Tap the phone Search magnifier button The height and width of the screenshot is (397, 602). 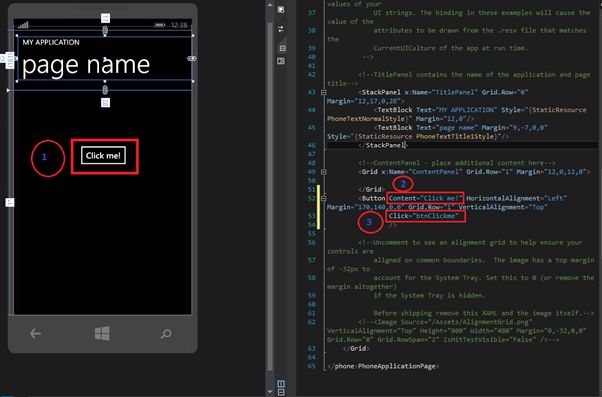tap(166, 334)
